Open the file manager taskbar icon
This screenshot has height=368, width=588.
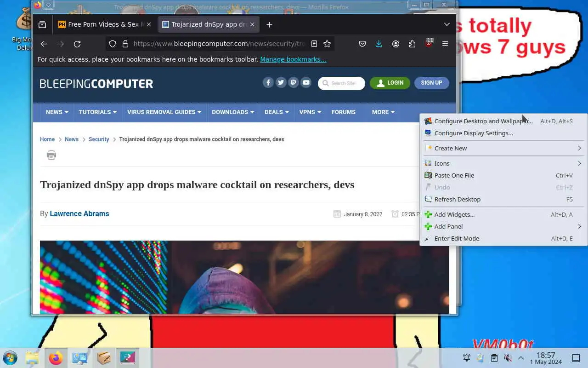click(32, 358)
